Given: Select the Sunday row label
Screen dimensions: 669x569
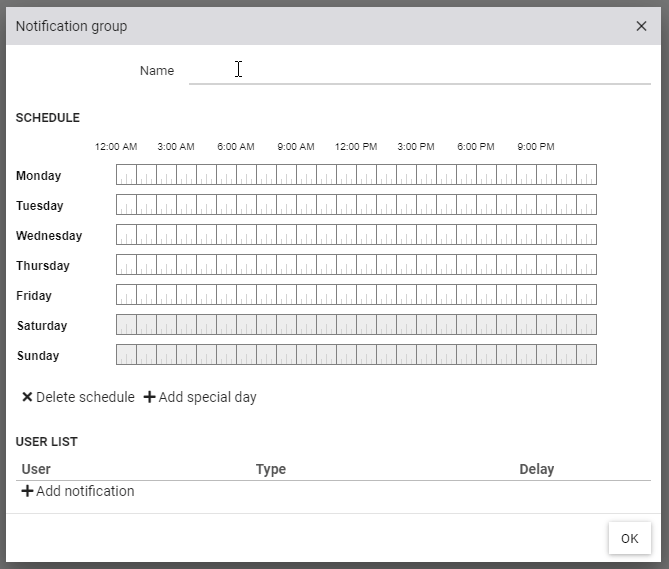Looking at the screenshot, I should pyautogui.click(x=38, y=356).
